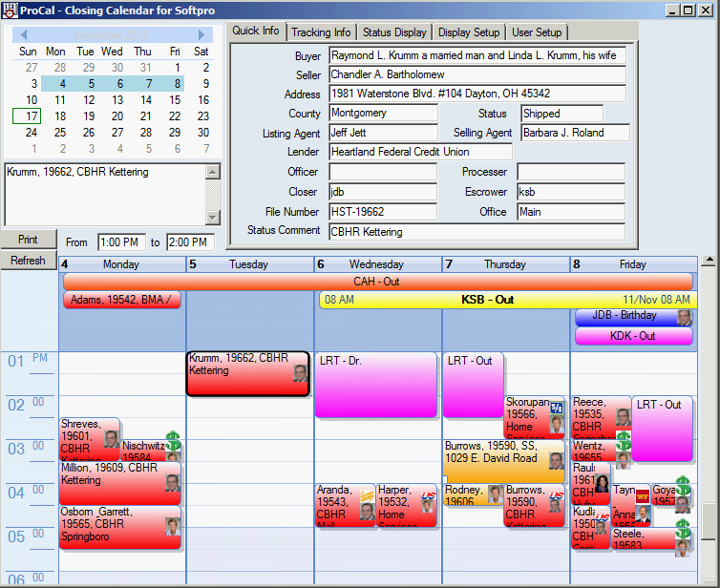Click striped bank logo on Aranda 19543 appointment

(367, 496)
